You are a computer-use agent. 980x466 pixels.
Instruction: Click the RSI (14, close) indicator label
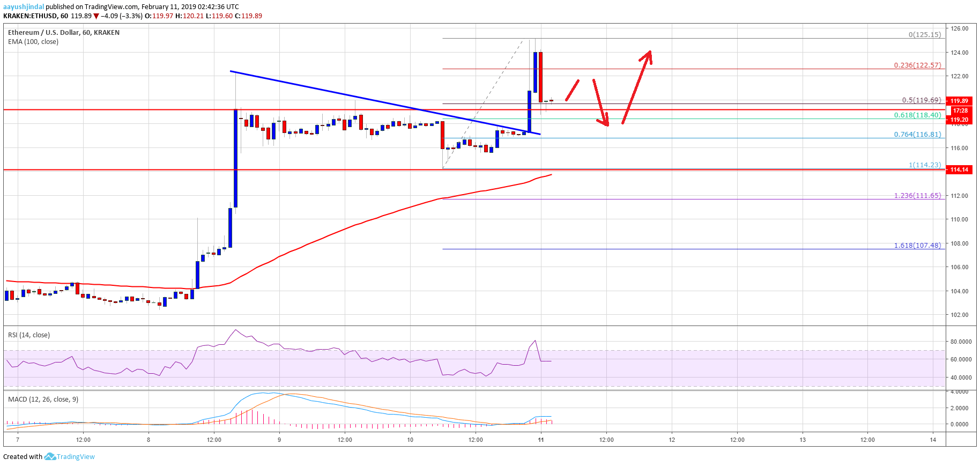pyautogui.click(x=29, y=335)
